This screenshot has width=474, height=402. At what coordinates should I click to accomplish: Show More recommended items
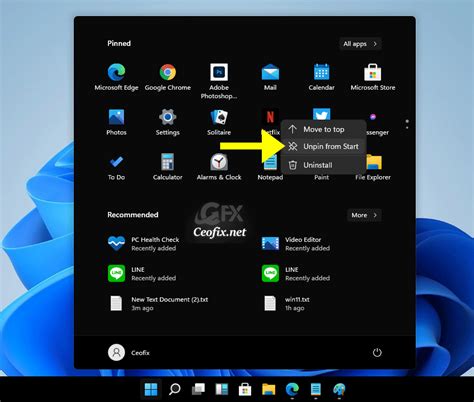364,215
